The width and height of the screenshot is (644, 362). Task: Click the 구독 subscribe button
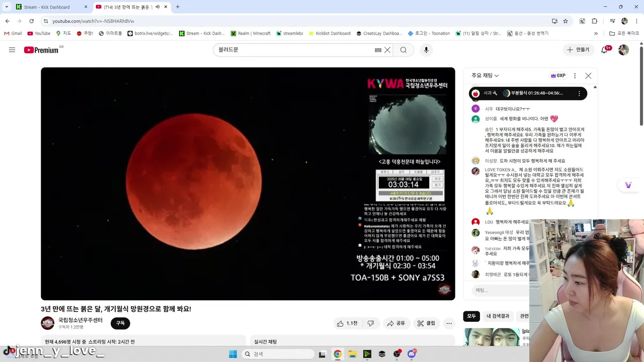(120, 323)
